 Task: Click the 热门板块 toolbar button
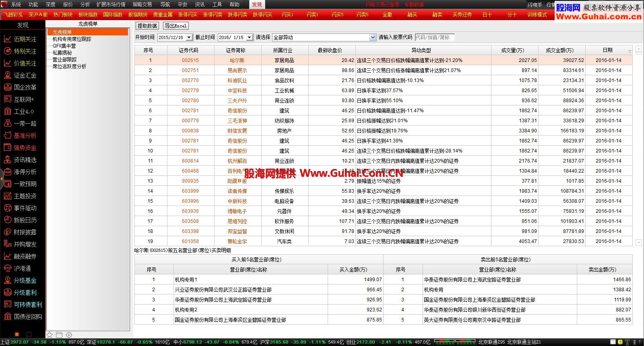click(63, 14)
